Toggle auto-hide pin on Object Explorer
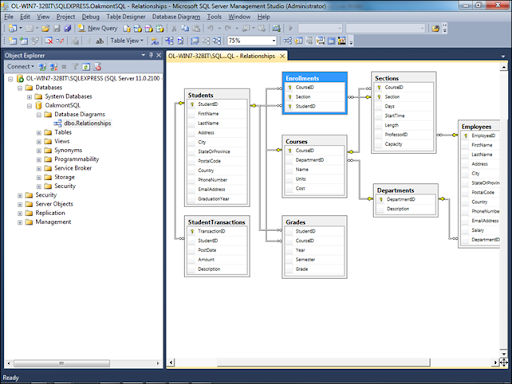512x384 pixels. click(x=151, y=55)
